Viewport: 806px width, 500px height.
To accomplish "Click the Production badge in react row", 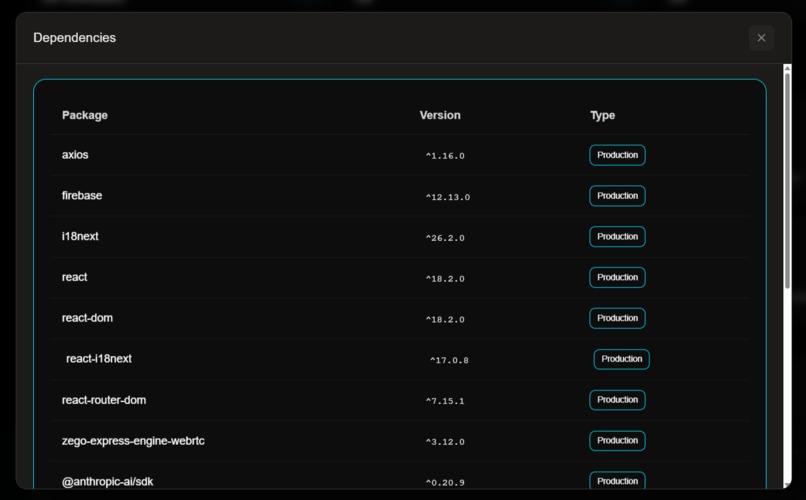I will click(617, 277).
